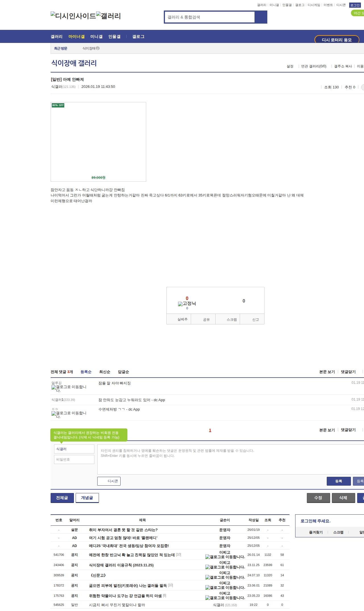The height and width of the screenshot is (611, 364).
Task: Focus the 갤러리 & 통합검색 search field
Action: click(210, 17)
